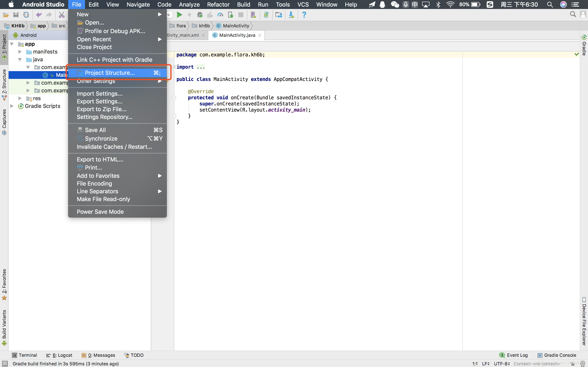This screenshot has height=367, width=588.
Task: Click the UTF-8 encoding status widget
Action: [x=502, y=364]
